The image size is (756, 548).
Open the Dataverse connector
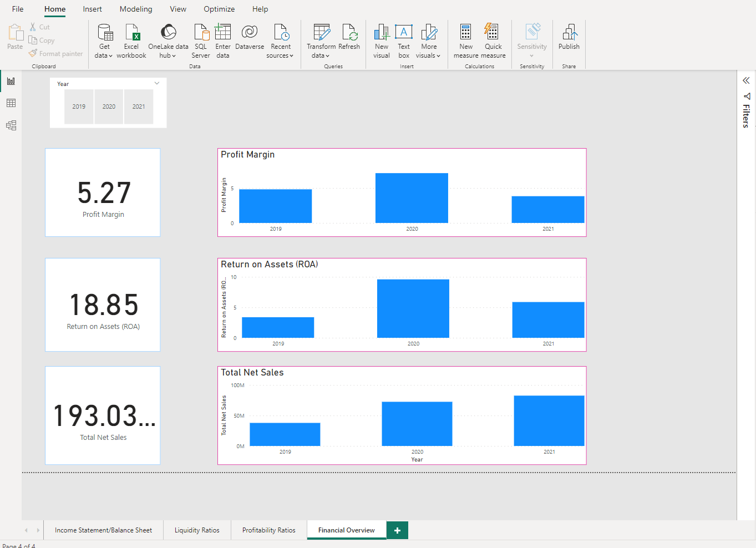(250, 37)
